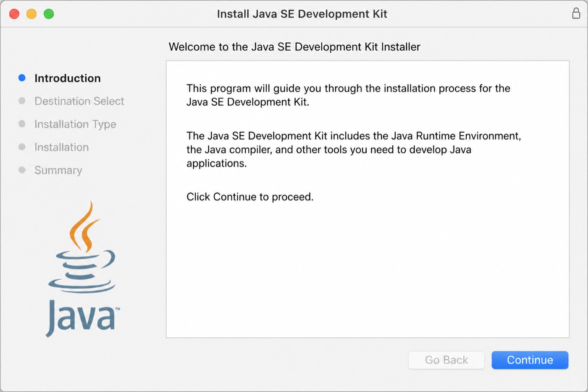
Task: Click the disabled Go Back button
Action: (446, 360)
